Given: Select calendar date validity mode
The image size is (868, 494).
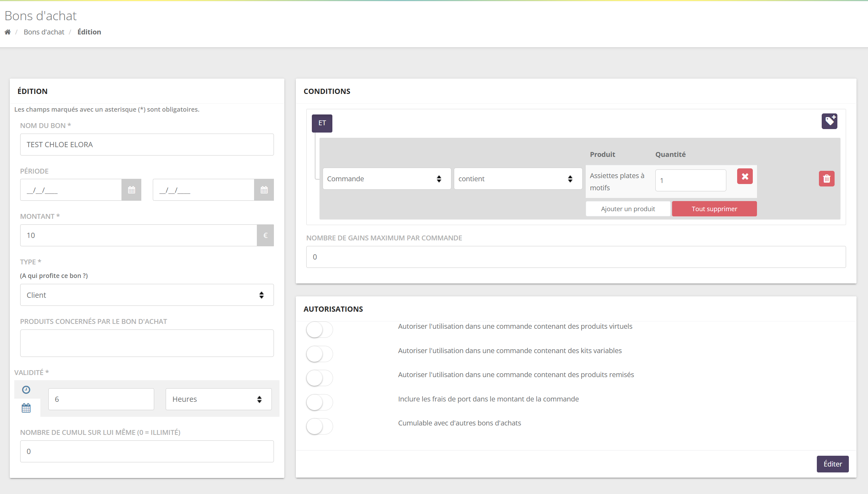Looking at the screenshot, I should [26, 408].
